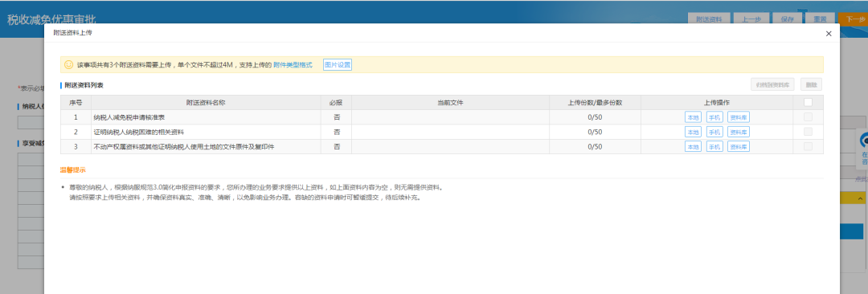
Task: Select the text 纳税人减免税申请核准表
Action: [x=129, y=117]
